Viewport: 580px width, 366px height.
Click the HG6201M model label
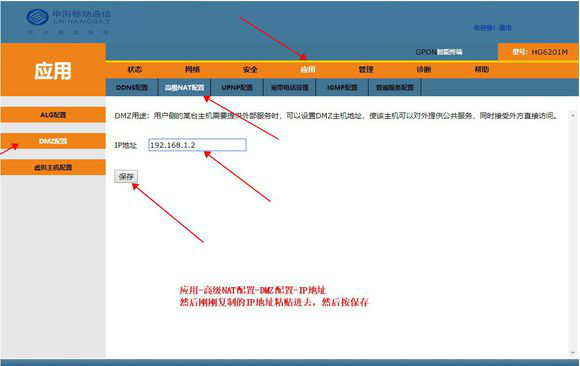(x=540, y=52)
